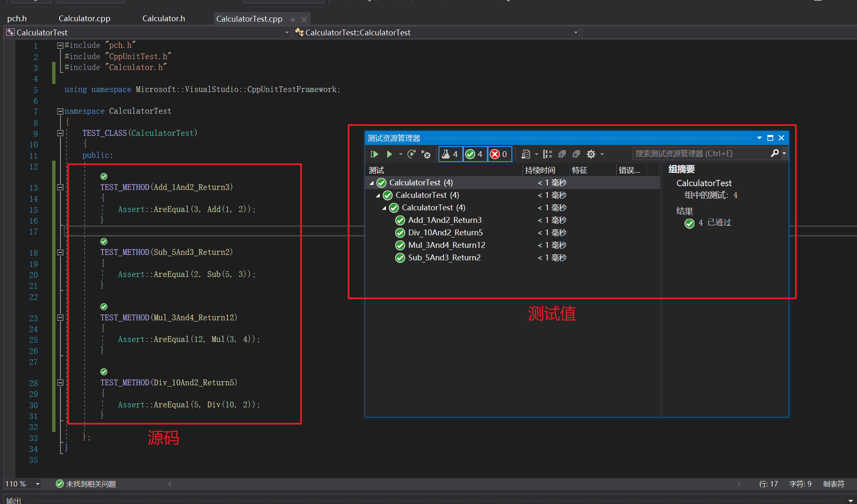
Task: Click 未找到相关问题 status text
Action: 91,484
